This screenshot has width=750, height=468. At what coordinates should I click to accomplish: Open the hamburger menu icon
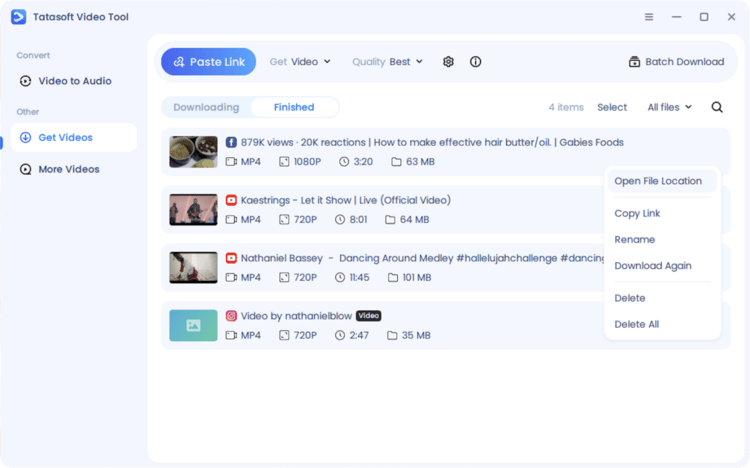click(649, 17)
